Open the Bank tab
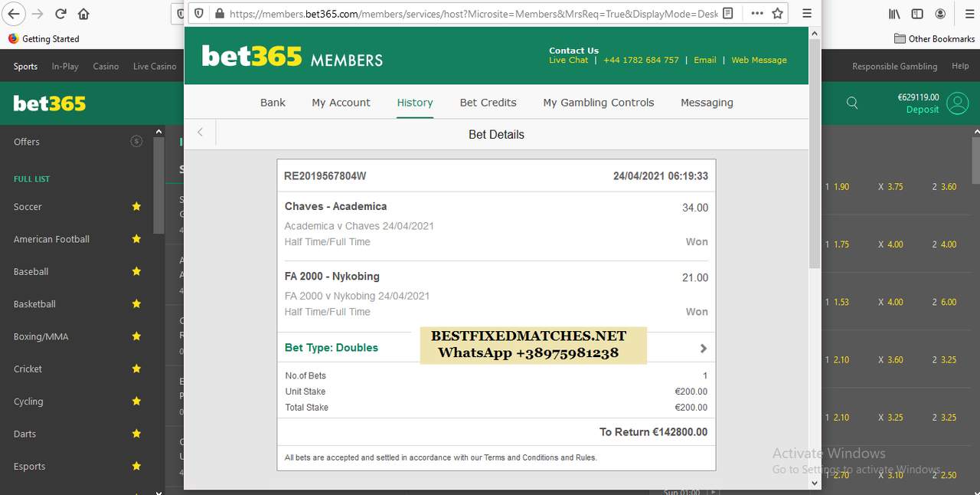Screen dimensions: 980x495 273,102
